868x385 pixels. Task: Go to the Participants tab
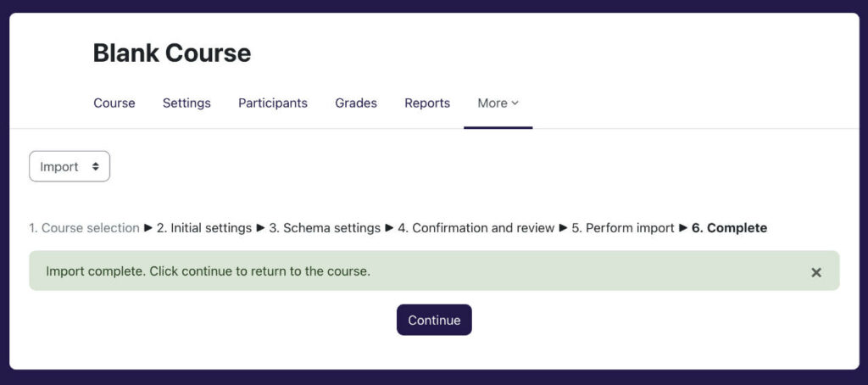273,103
